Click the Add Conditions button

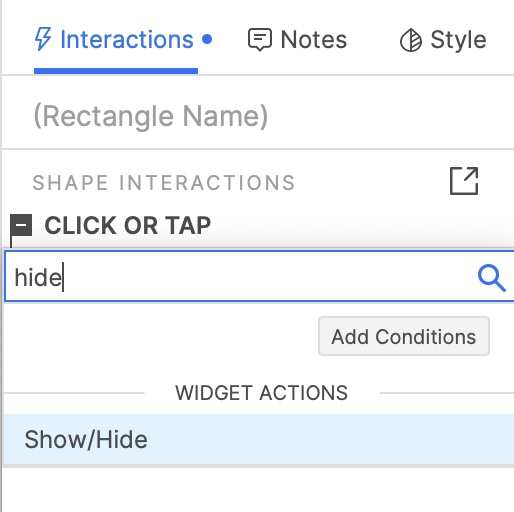pyautogui.click(x=404, y=336)
